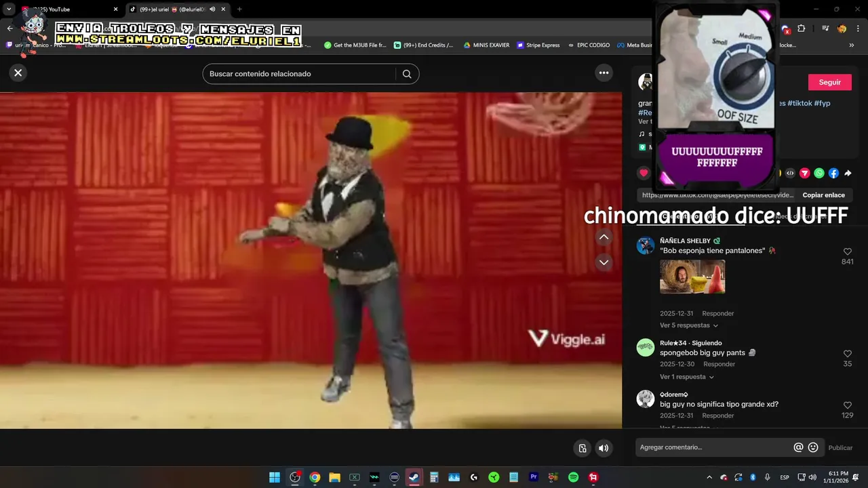Open EPIC CODIGO bookmark
Screen dimensions: 868x488
[589, 45]
